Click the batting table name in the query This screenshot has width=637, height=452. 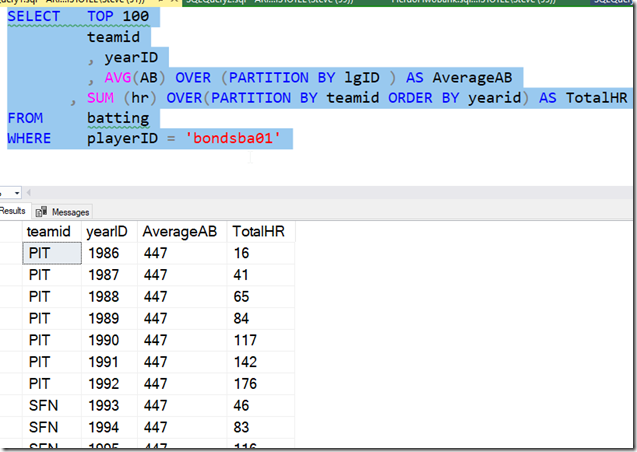118,118
